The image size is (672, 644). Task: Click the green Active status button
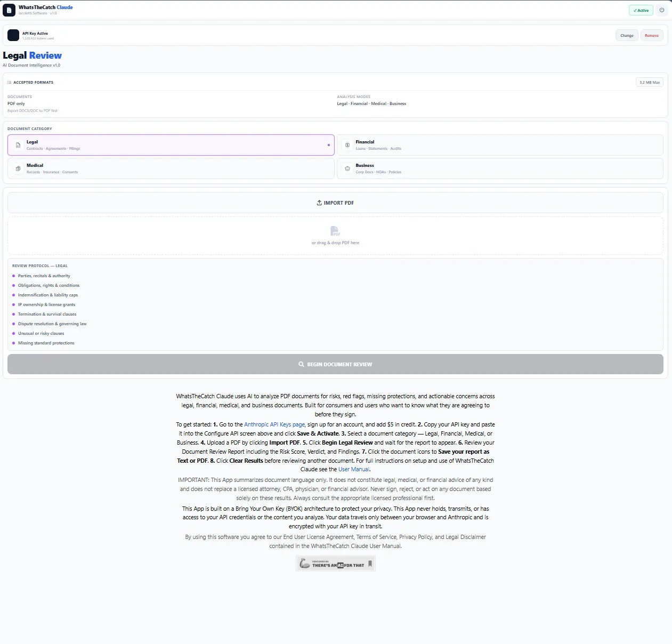point(641,10)
